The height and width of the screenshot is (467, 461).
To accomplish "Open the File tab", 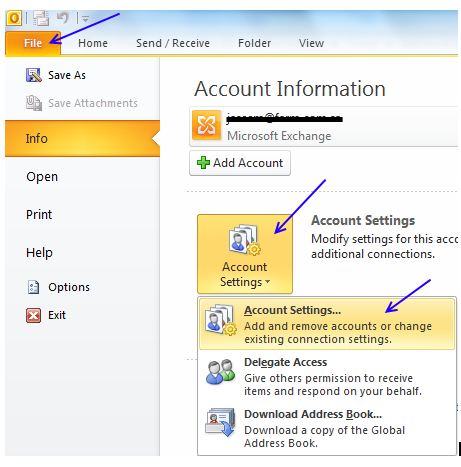I will pyautogui.click(x=33, y=43).
